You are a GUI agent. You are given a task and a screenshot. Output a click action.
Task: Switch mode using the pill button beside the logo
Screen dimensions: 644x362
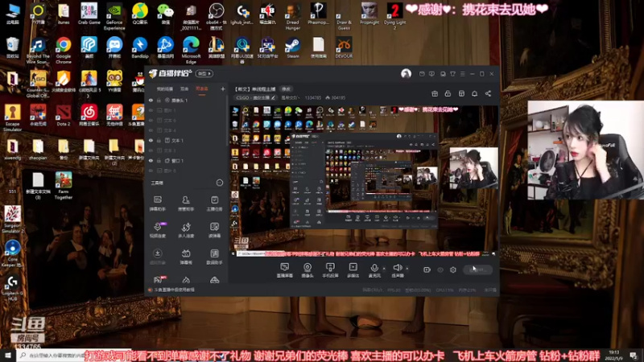204,73
